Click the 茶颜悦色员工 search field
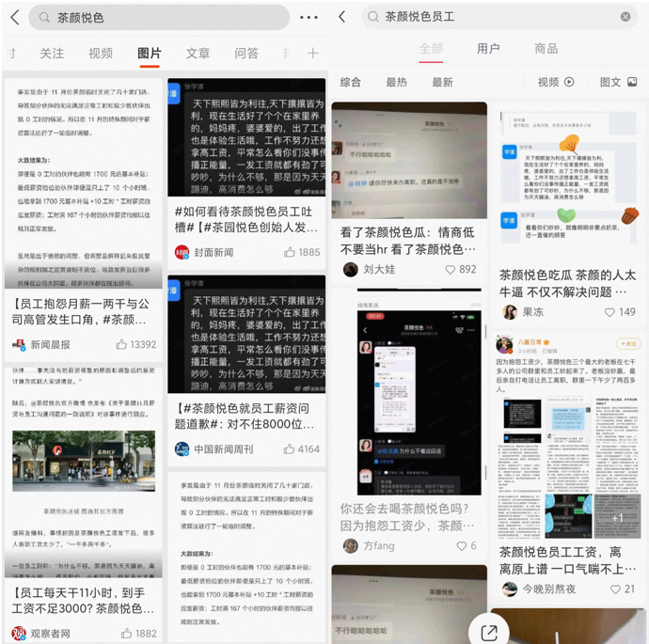 (499, 17)
